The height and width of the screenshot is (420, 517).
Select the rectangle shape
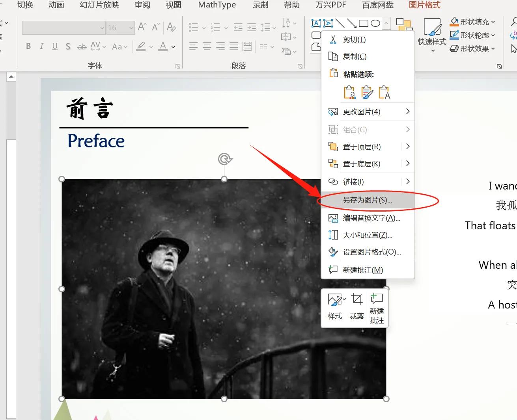364,23
